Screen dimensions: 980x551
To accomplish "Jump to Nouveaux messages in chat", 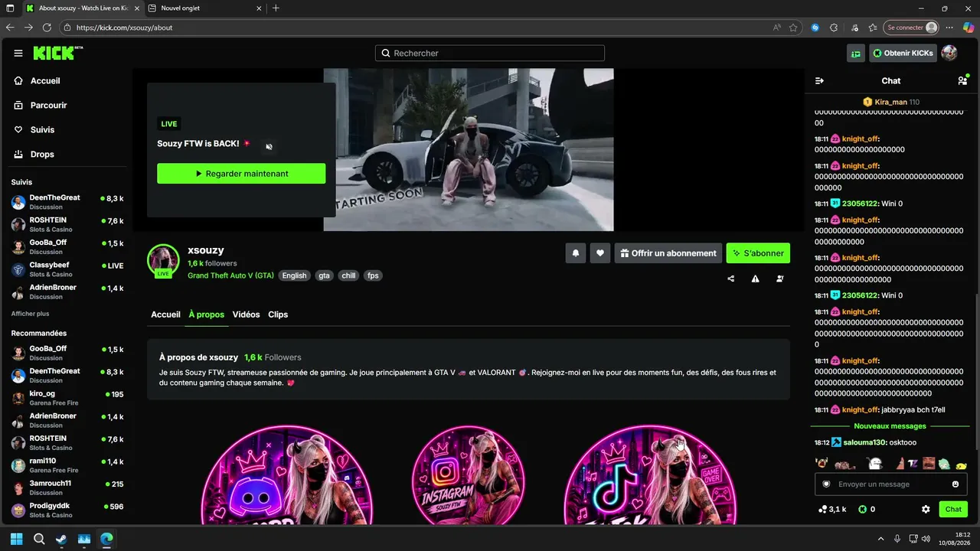I will (x=890, y=426).
